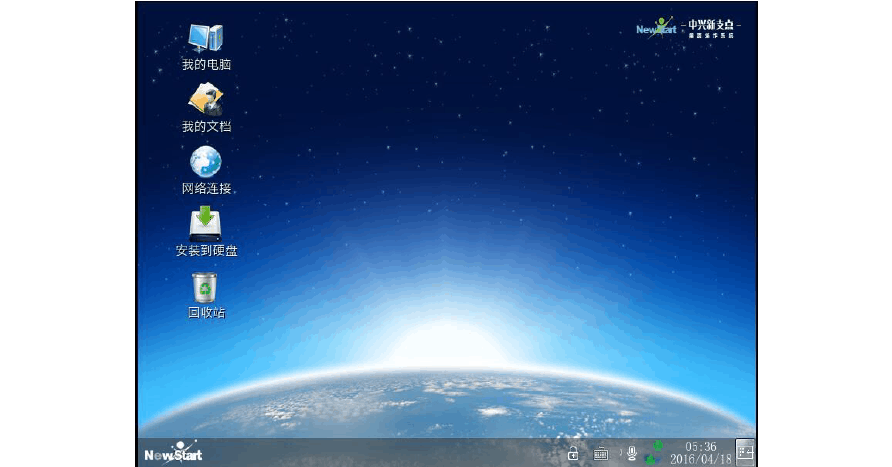Click the microphone tray icon
Screen dimensions: 892x467
(x=631, y=453)
